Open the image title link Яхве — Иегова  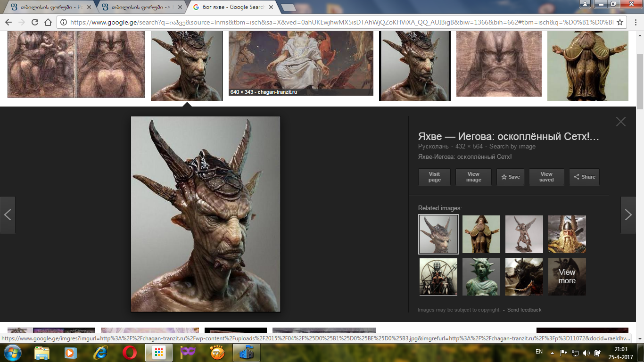[x=509, y=137]
